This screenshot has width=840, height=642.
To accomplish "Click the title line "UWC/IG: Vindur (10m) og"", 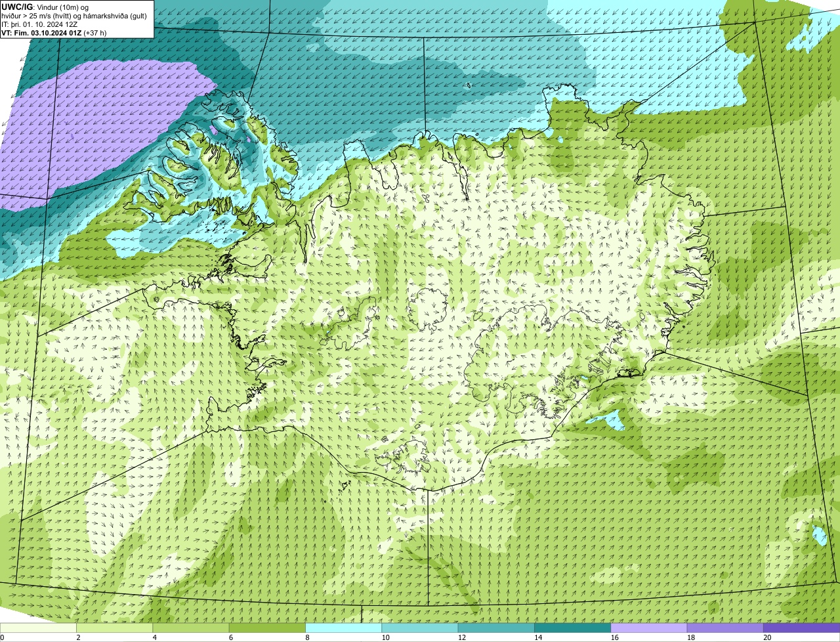I will coord(46,7).
